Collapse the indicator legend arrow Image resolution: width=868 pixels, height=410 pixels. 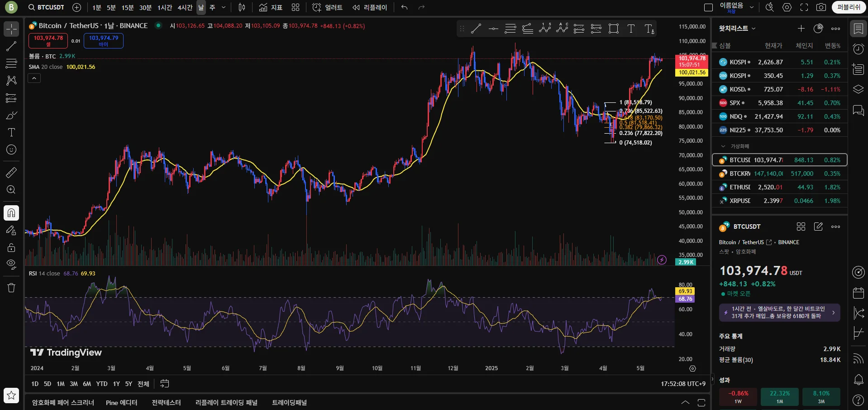tap(34, 78)
